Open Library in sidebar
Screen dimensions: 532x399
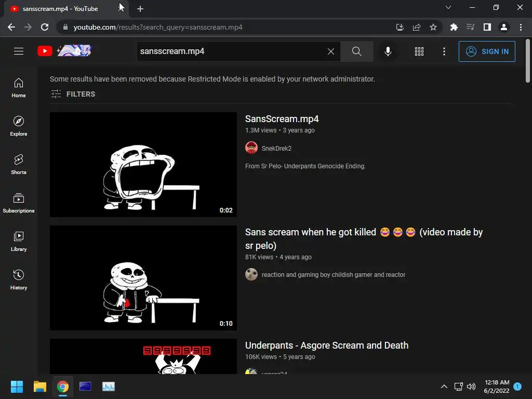pos(19,241)
